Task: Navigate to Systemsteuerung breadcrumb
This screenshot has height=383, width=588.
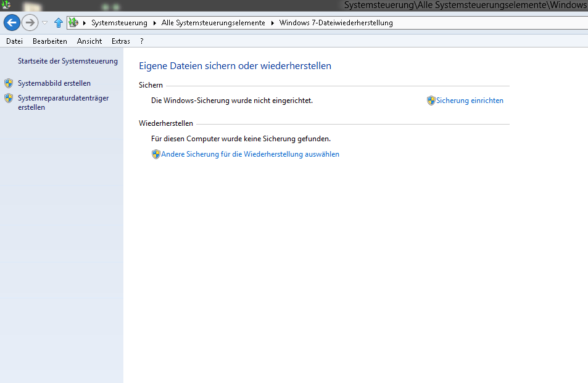Action: click(x=119, y=23)
